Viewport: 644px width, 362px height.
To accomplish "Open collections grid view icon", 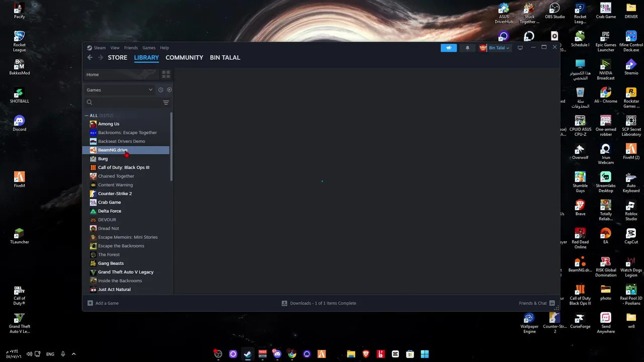I will coord(166,74).
